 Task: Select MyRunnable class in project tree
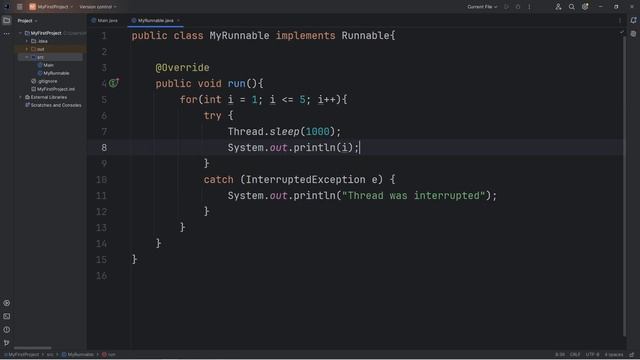pyautogui.click(x=53, y=73)
